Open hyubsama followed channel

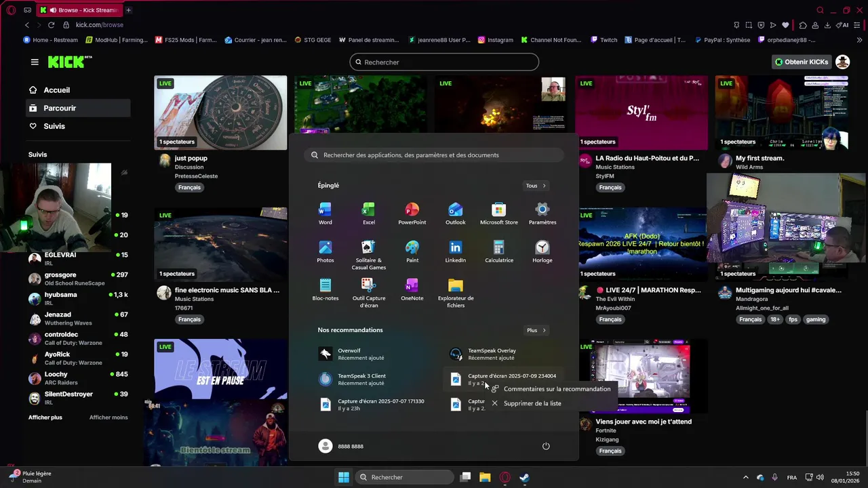click(78, 298)
